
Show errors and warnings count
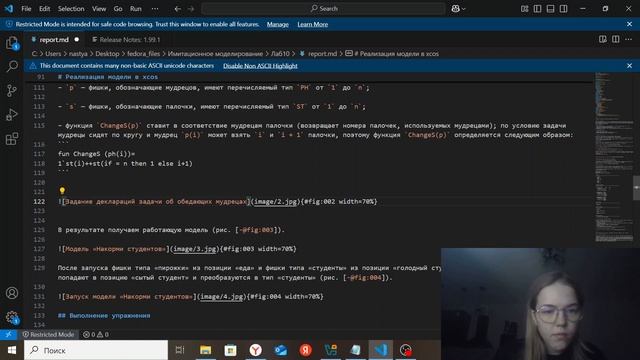(x=96, y=334)
